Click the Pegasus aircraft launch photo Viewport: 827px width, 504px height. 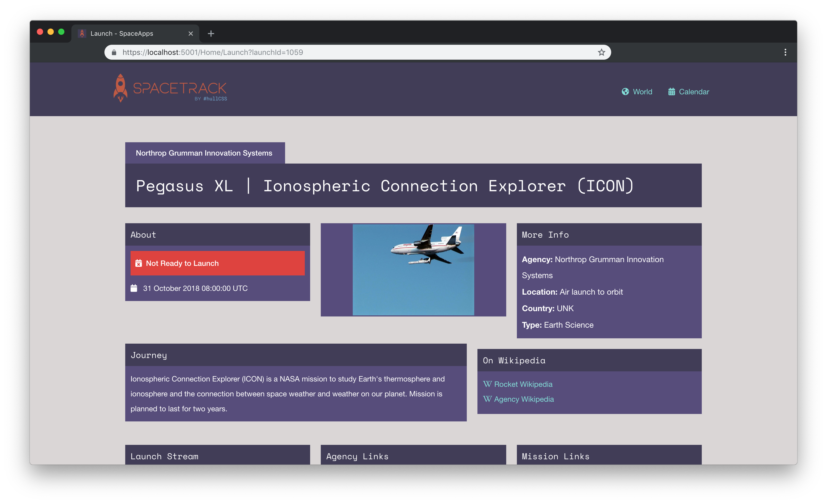413,270
